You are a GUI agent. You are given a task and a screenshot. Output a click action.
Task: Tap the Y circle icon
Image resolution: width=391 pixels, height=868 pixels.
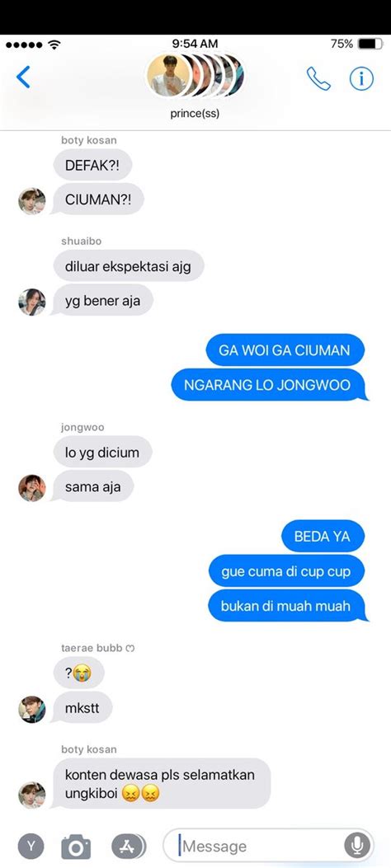(31, 846)
